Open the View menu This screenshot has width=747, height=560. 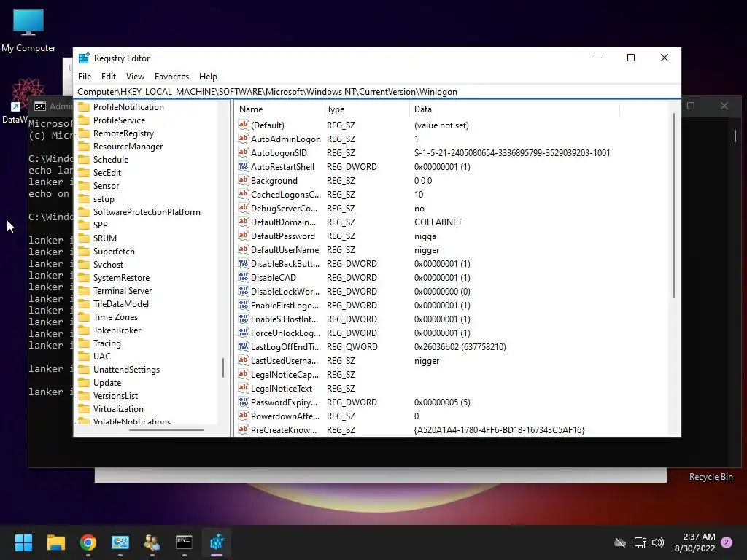[x=135, y=76]
